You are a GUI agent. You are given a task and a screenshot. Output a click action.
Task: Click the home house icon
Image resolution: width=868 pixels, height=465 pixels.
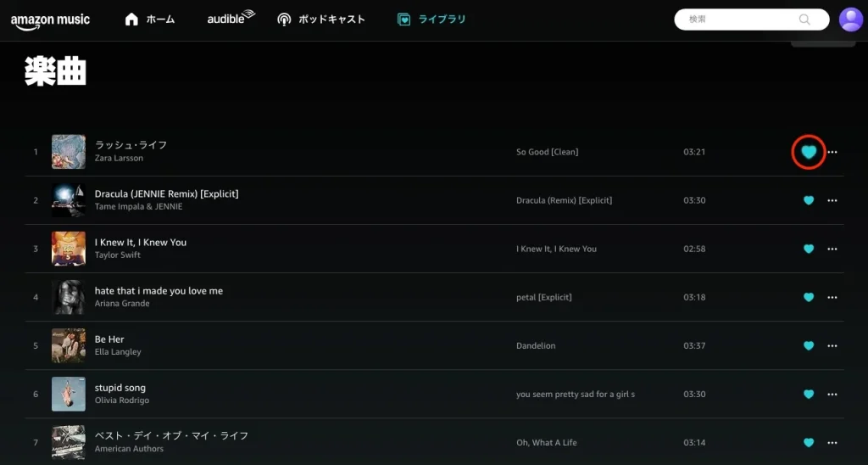[x=131, y=20]
